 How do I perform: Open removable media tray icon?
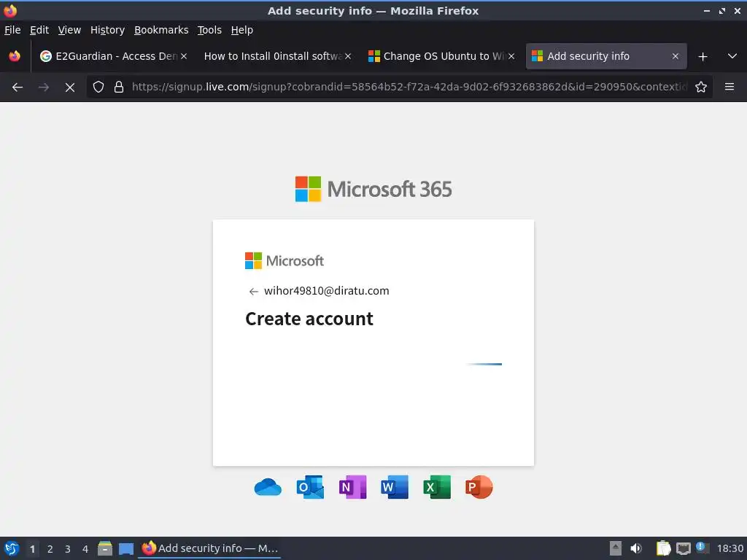pyautogui.click(x=616, y=548)
